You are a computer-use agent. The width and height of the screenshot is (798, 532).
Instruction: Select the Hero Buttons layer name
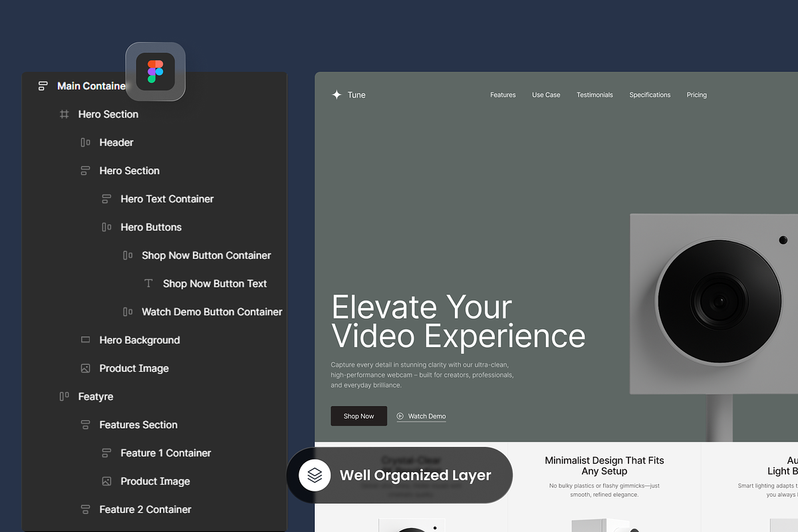(x=151, y=227)
